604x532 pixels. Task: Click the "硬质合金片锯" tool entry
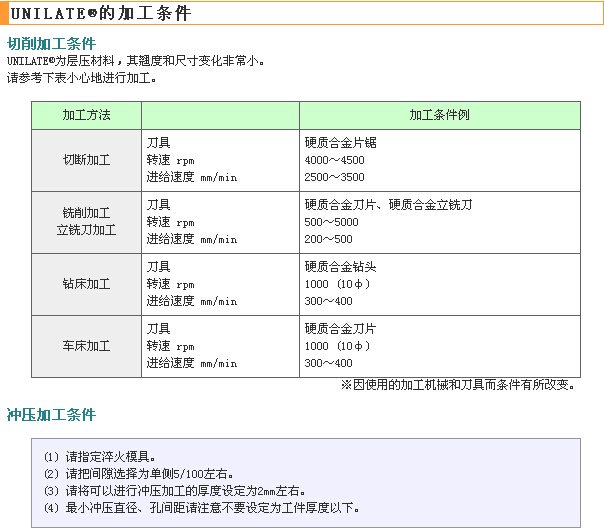tap(340, 143)
